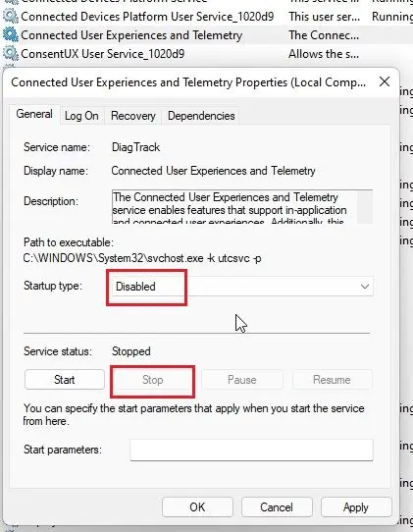Focus the Start parameters text field
413x532 pixels.
click(x=251, y=450)
